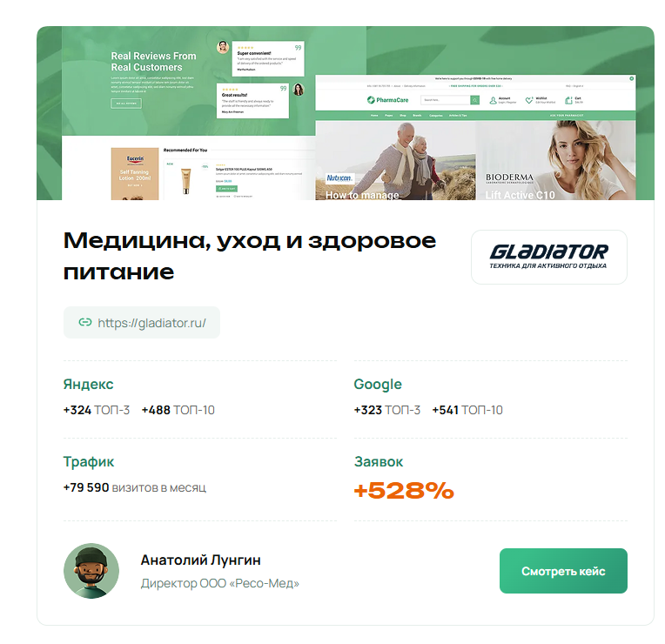The image size is (665, 644).
Task: Click the green search icon in PharmaCare preview
Action: [474, 100]
